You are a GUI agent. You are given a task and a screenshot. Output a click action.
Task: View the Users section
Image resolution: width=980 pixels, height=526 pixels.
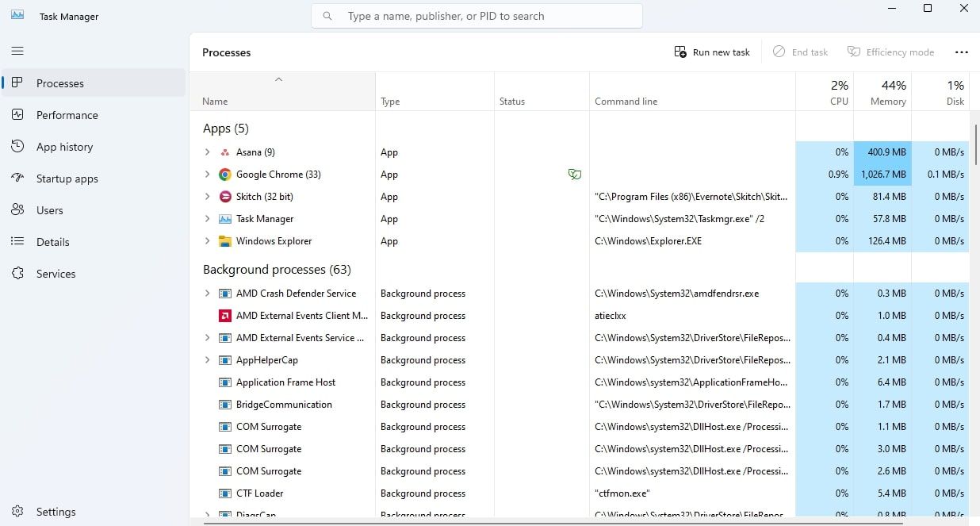(49, 210)
